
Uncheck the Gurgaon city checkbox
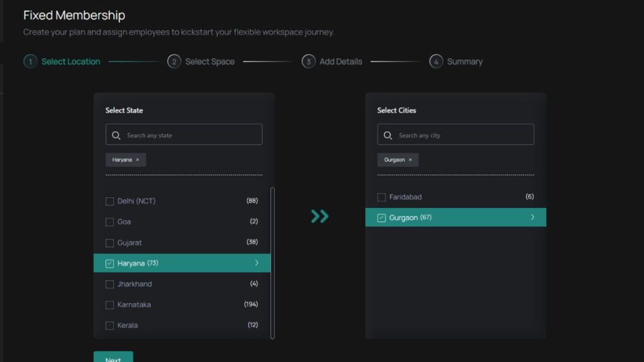click(382, 217)
